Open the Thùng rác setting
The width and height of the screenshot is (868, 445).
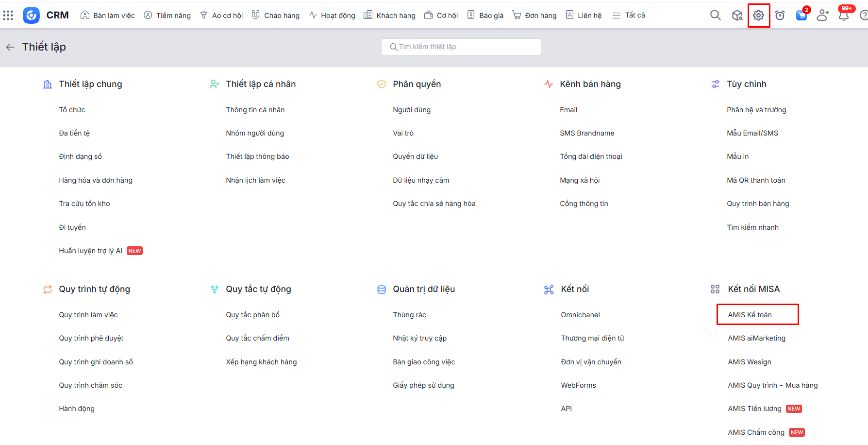tap(409, 315)
